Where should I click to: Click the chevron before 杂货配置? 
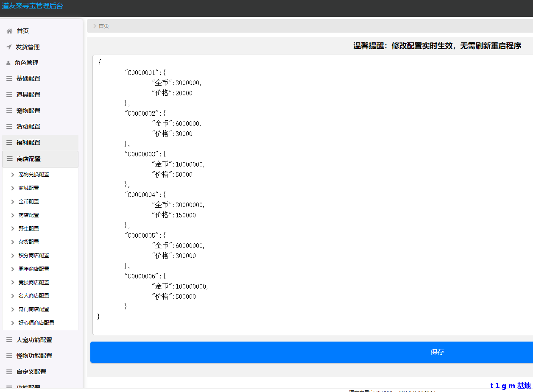point(13,242)
